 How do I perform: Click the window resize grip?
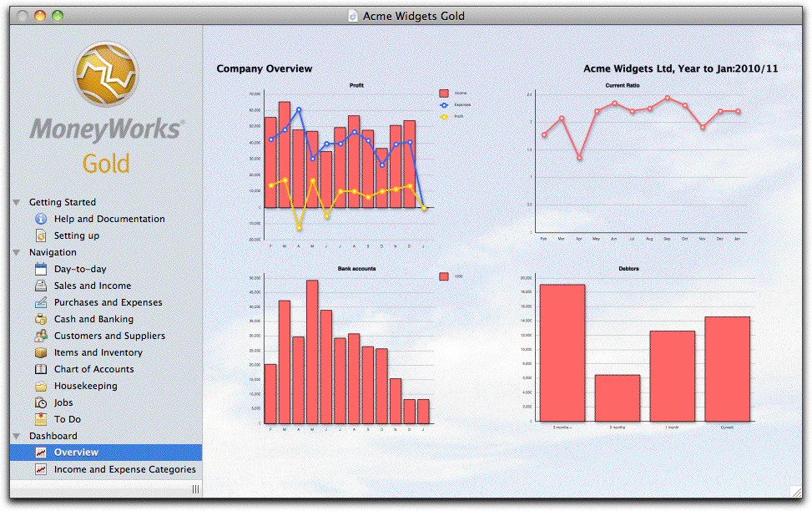(796, 491)
